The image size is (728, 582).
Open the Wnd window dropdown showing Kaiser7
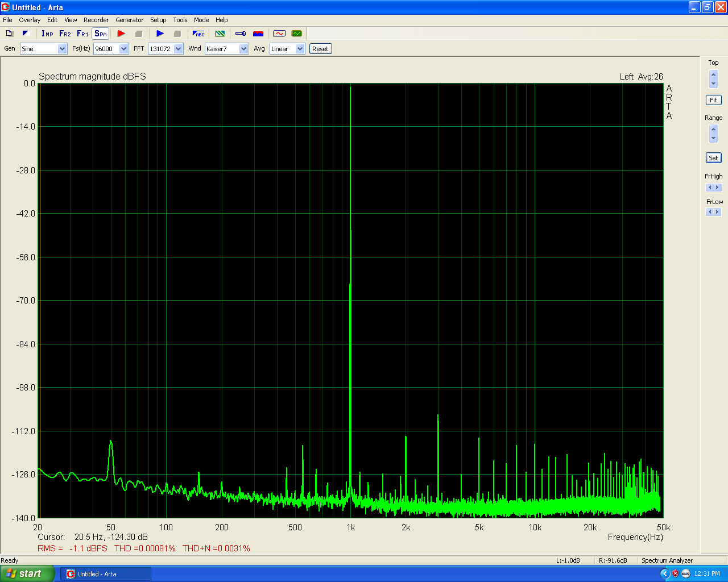(x=226, y=49)
